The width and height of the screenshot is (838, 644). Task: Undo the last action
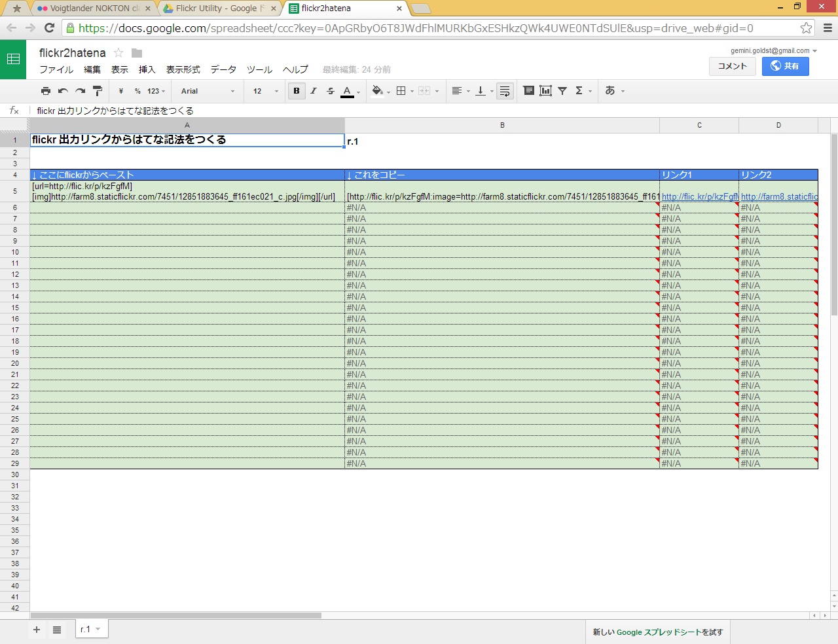[x=63, y=91]
